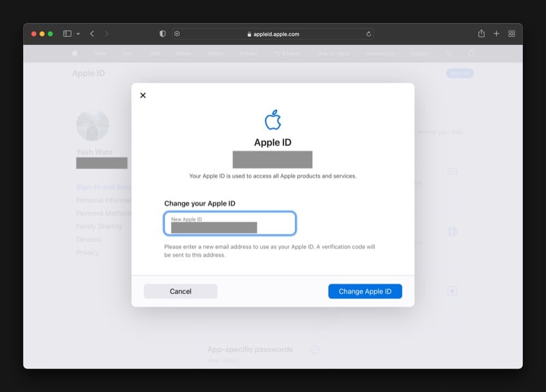Click the "Apple ID" page title behind dialog

tap(89, 74)
